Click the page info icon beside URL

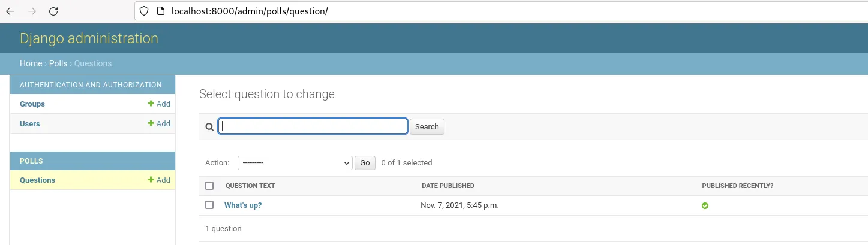click(160, 11)
